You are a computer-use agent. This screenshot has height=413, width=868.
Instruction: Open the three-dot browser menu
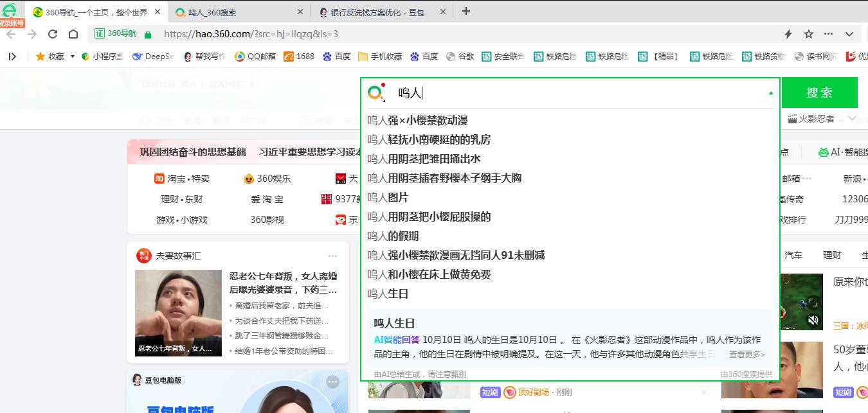coord(828,34)
